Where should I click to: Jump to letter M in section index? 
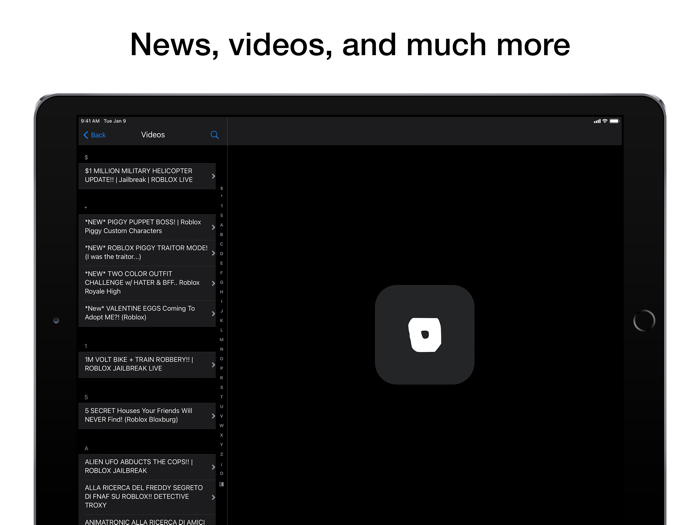point(221,340)
